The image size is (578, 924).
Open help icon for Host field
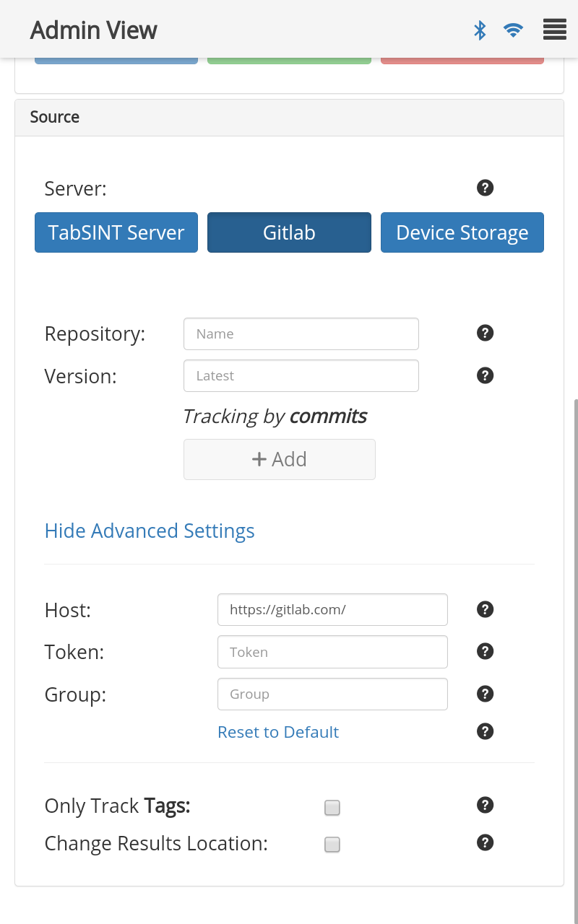[x=486, y=609]
